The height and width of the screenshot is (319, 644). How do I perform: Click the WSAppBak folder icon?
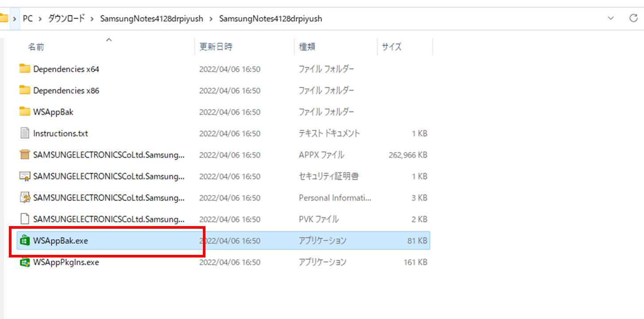(x=25, y=112)
